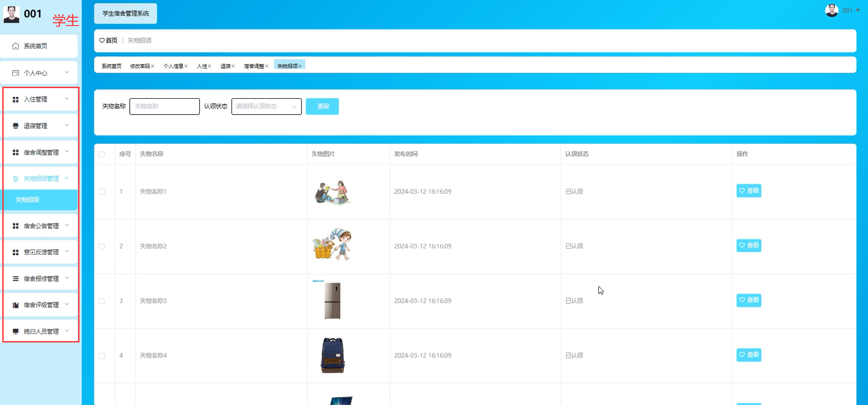
Task: Click the grid icon next to 宿舍公告管理
Action: (16, 226)
